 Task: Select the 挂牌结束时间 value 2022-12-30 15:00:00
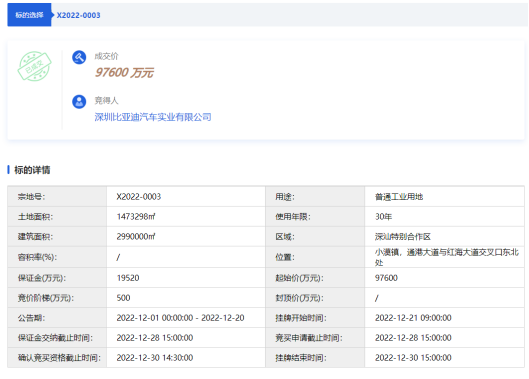[413, 357]
